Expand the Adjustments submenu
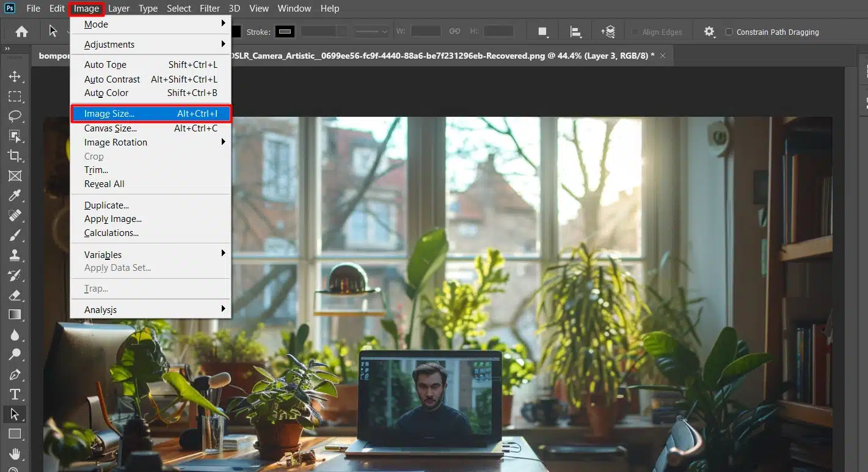868x472 pixels. click(x=150, y=44)
